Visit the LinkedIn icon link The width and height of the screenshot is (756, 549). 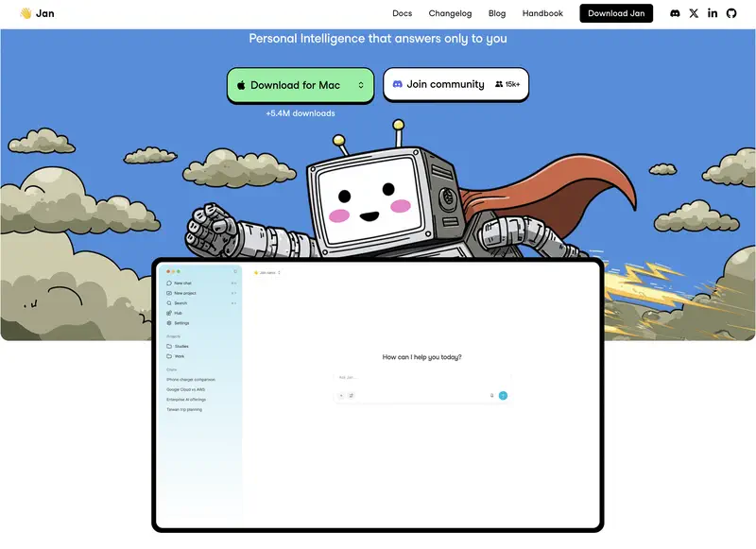tap(713, 13)
